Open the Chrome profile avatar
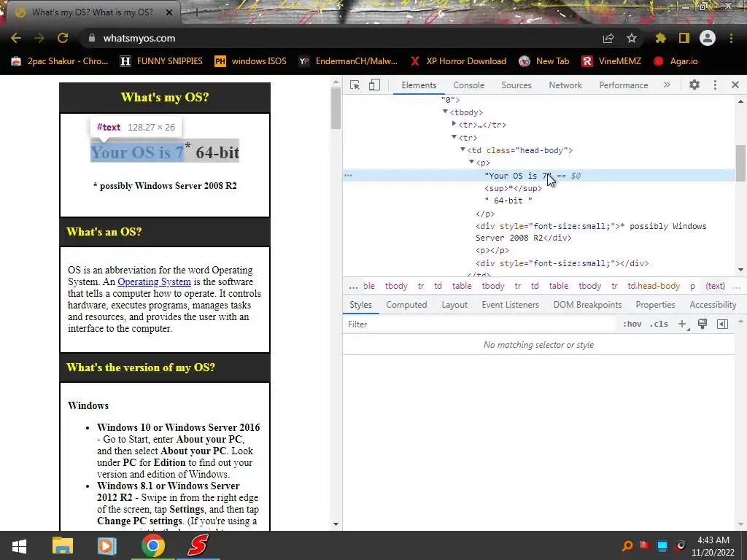This screenshot has width=747, height=560. point(708,38)
